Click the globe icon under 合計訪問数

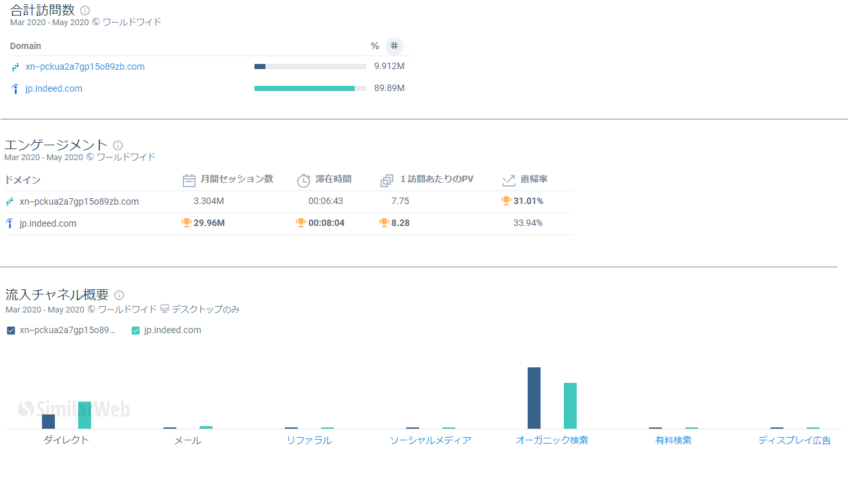point(96,22)
